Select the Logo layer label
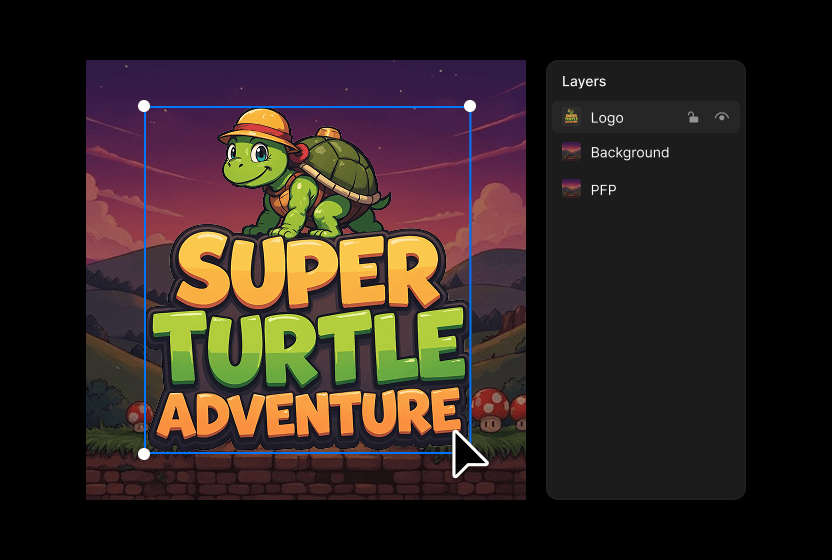 click(606, 117)
